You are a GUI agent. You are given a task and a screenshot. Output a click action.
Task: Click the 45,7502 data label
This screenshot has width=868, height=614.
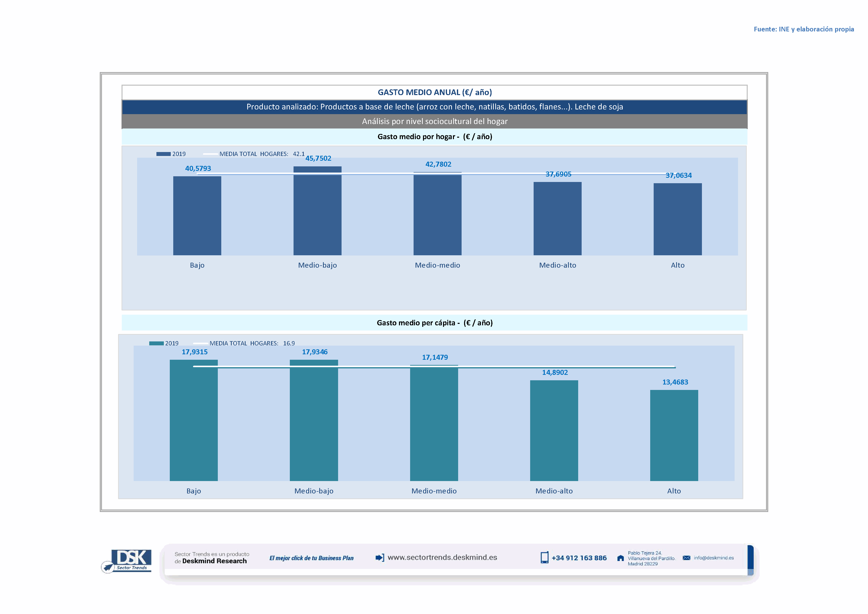pos(318,158)
